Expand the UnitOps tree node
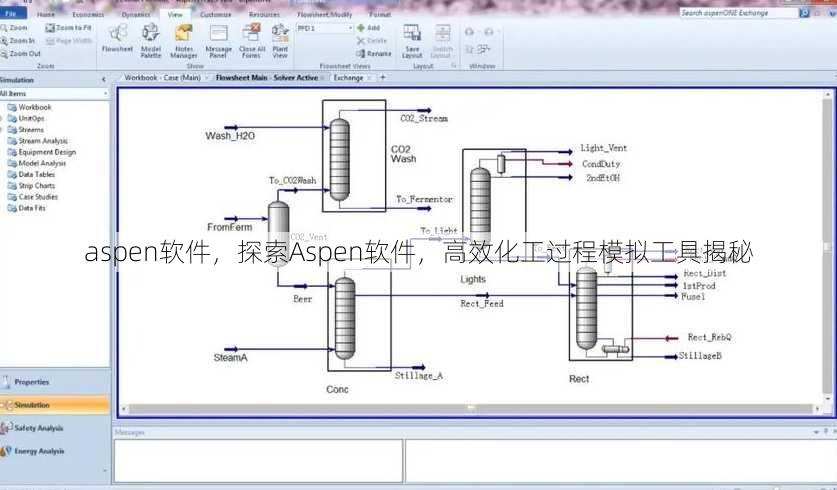The height and width of the screenshot is (490, 837). [x=2, y=118]
